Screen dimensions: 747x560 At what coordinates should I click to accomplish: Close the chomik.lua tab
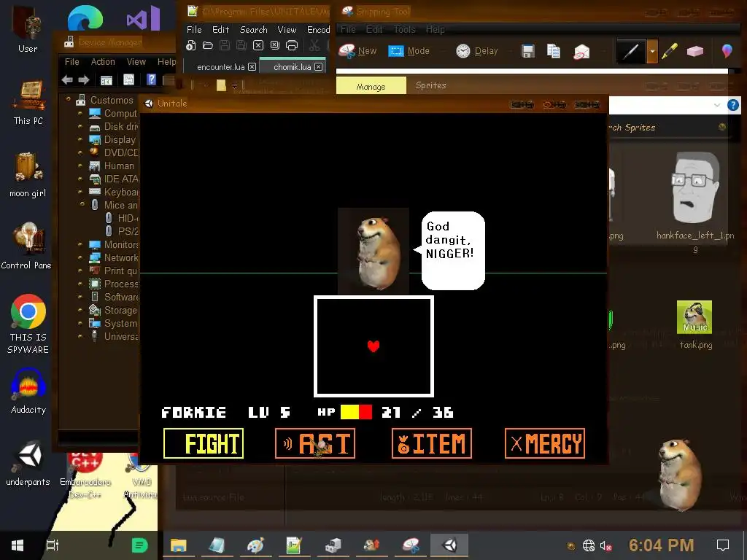tap(318, 67)
